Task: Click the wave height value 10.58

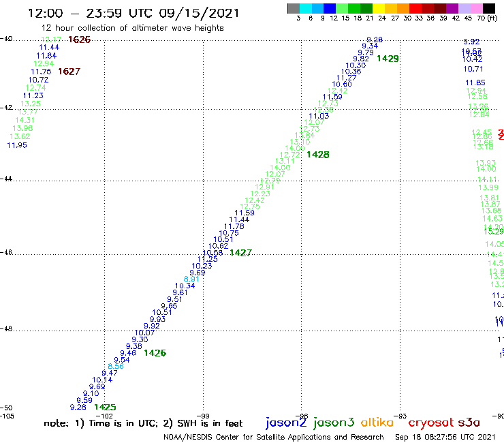Action: coord(212,253)
